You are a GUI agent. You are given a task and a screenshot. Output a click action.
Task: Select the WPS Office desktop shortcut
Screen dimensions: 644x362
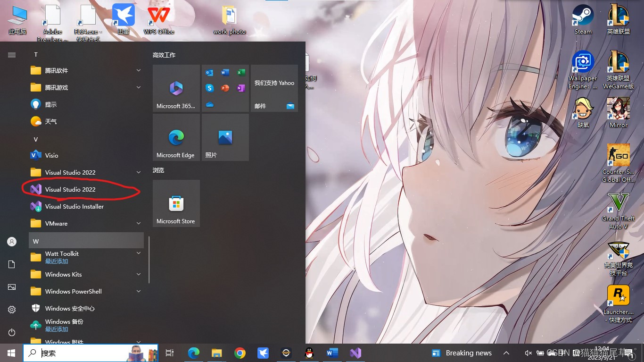coord(159,20)
